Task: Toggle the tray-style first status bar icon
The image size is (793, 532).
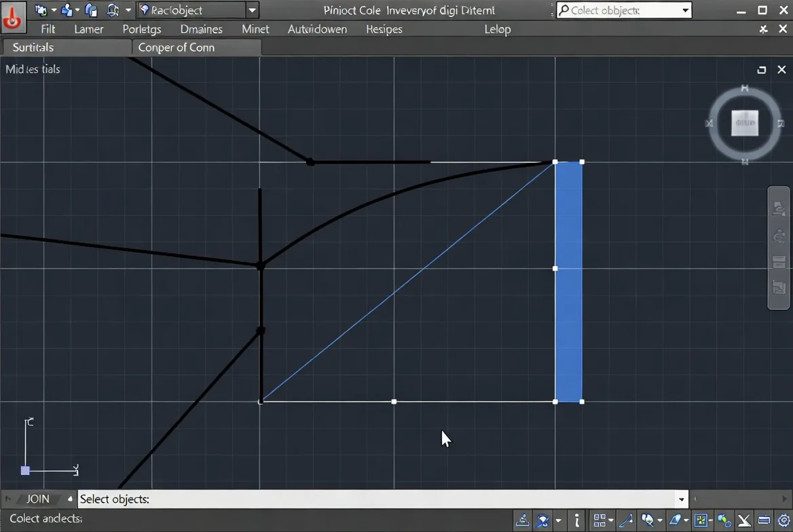Action: pos(522,520)
